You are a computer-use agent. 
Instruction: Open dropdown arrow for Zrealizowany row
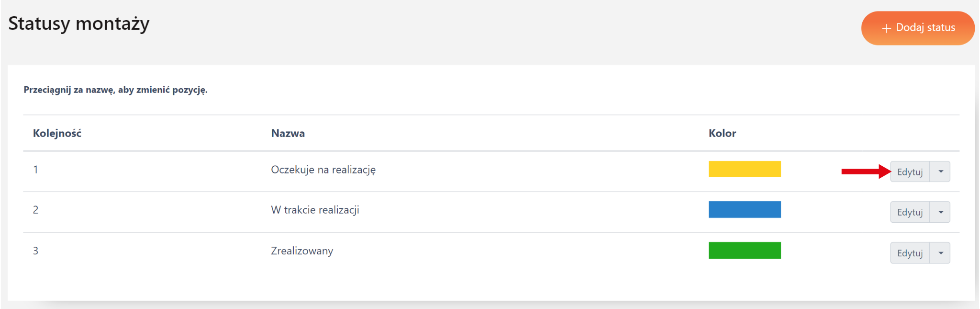coord(940,253)
